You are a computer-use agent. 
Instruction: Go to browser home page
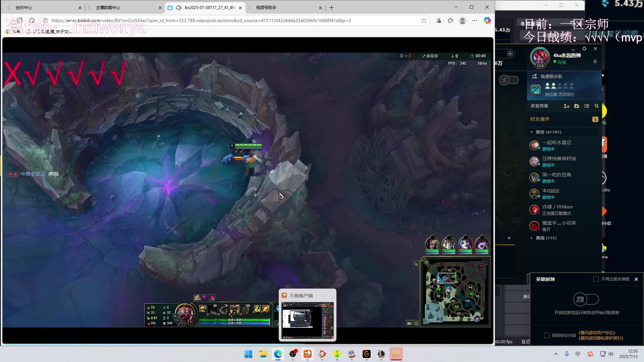[x=32, y=20]
